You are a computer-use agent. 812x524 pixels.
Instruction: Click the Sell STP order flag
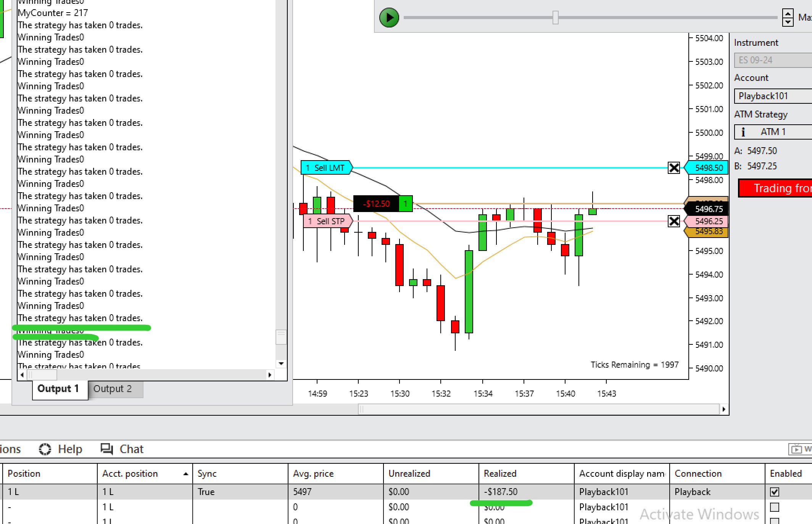tap(327, 221)
